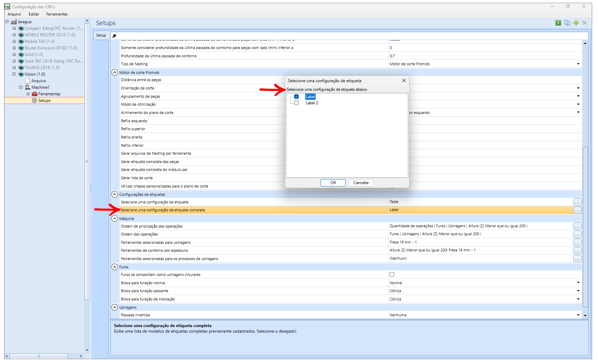Image resolution: width=598 pixels, height=364 pixels.
Task: Select the Setups tree item
Action: pyautogui.click(x=44, y=100)
